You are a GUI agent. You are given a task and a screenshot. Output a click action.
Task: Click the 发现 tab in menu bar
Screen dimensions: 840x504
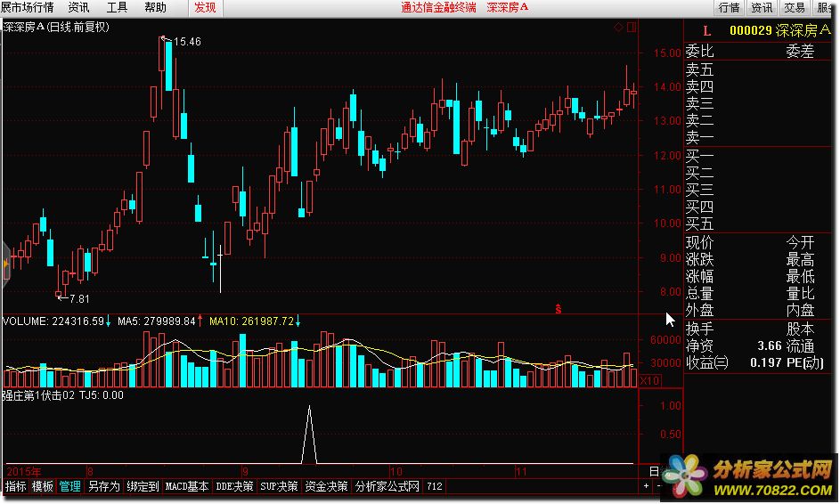205,7
